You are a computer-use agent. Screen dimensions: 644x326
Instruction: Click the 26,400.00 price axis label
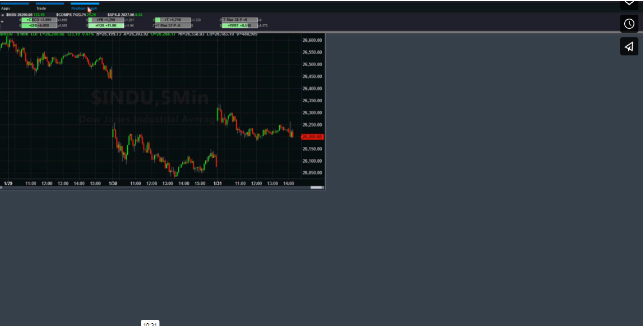pyautogui.click(x=313, y=88)
